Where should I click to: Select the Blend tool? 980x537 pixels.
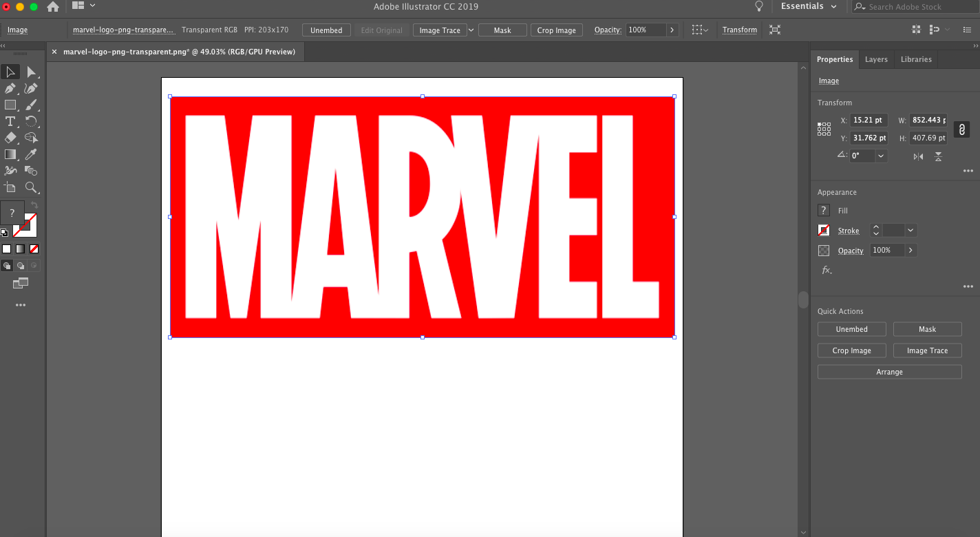point(31,171)
